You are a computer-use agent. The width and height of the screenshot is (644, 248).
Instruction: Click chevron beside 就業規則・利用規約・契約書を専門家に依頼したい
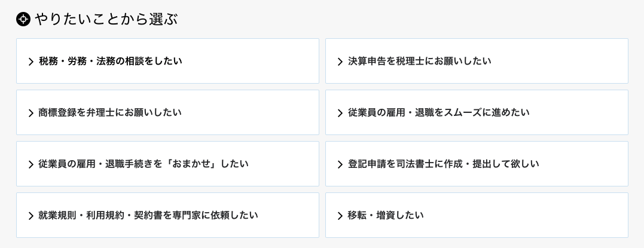click(x=31, y=216)
